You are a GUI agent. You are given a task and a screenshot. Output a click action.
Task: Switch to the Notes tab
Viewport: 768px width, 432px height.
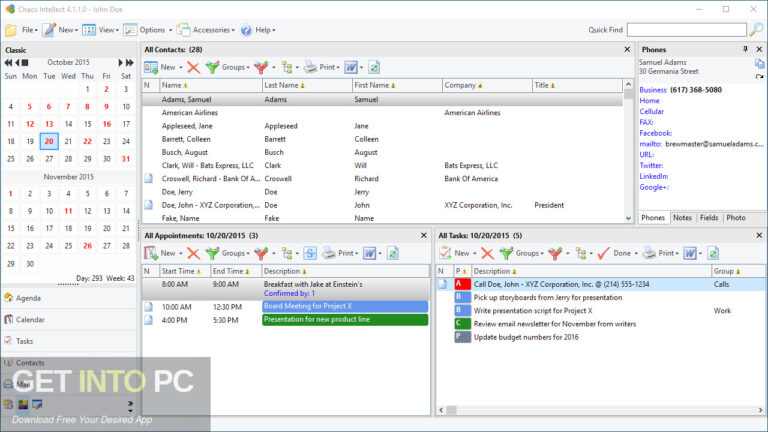pyautogui.click(x=682, y=218)
